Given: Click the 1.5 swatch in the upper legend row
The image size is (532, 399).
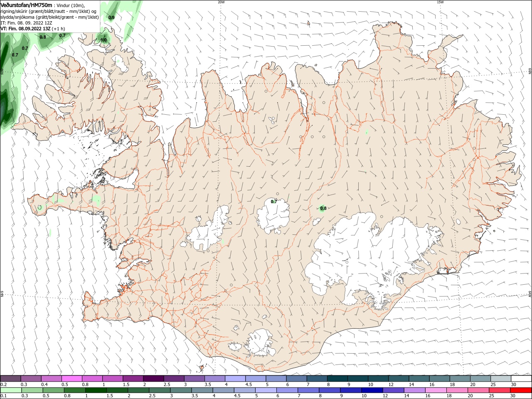Looking at the screenshot, I should [x=133, y=378].
